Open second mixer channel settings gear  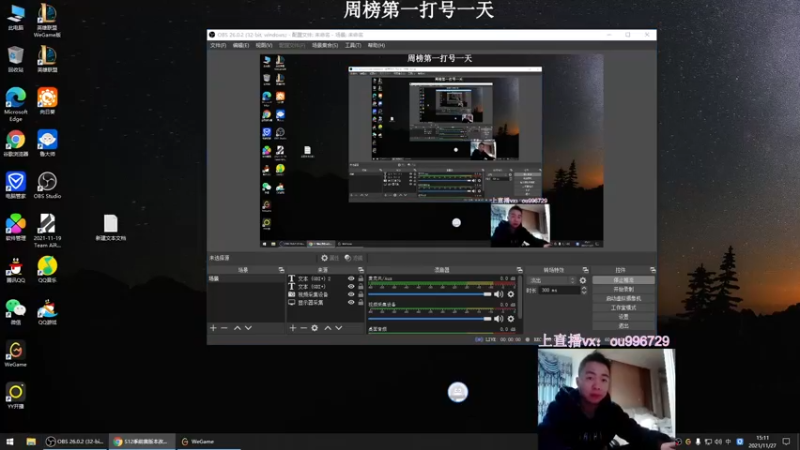[x=511, y=319]
